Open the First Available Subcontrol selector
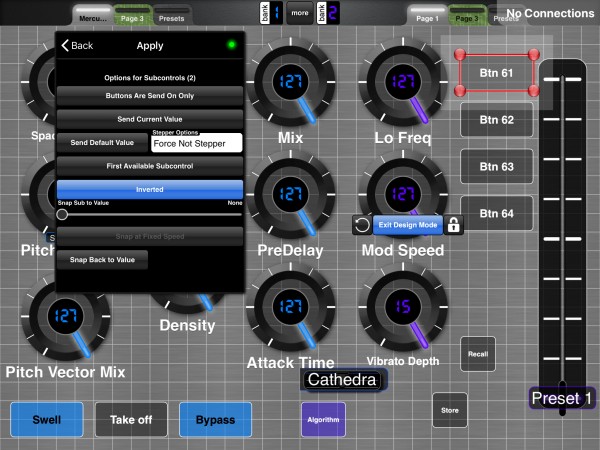 pos(150,166)
